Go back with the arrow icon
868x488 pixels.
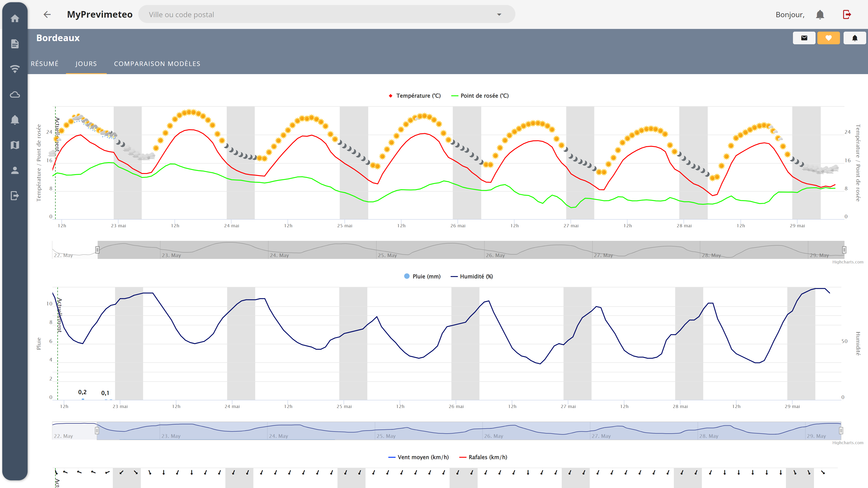click(x=47, y=14)
